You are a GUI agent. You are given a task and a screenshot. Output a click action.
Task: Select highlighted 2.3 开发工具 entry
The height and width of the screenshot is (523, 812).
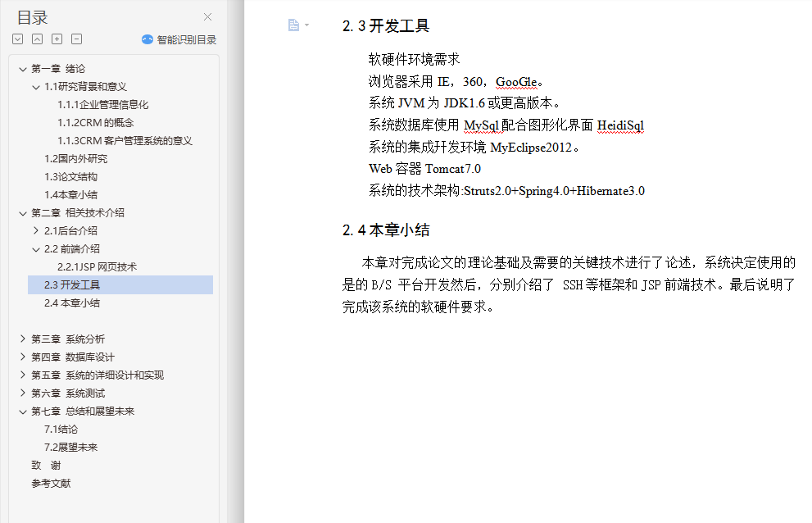click(x=120, y=285)
